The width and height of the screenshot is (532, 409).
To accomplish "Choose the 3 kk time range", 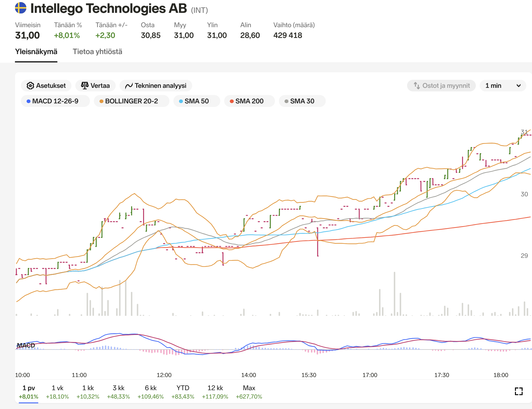I will 118,392.
